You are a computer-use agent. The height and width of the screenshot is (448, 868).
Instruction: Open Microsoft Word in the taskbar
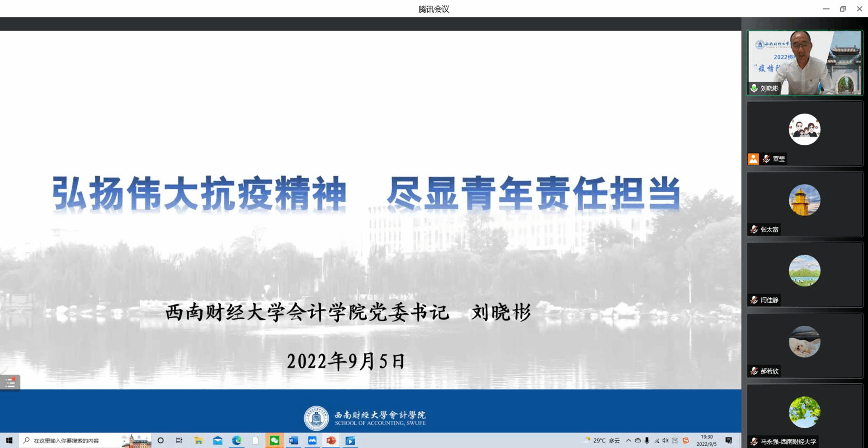pos(293,440)
